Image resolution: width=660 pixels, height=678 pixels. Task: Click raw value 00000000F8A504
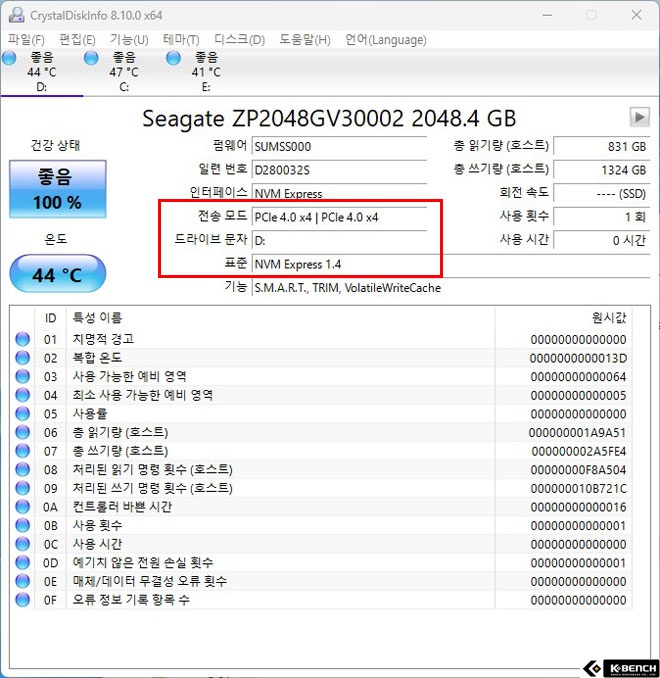click(x=578, y=470)
